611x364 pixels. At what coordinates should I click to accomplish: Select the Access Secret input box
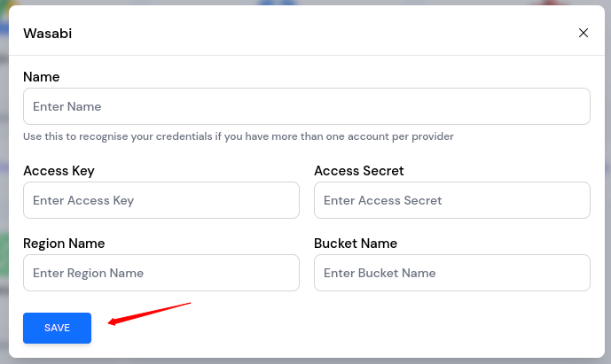[451, 200]
